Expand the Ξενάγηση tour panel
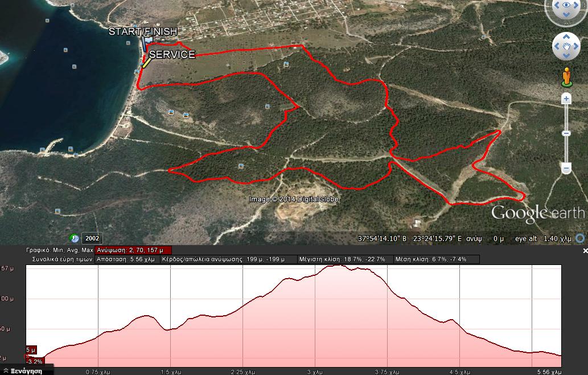Image resolution: width=588 pixels, height=375 pixels. pos(23,371)
